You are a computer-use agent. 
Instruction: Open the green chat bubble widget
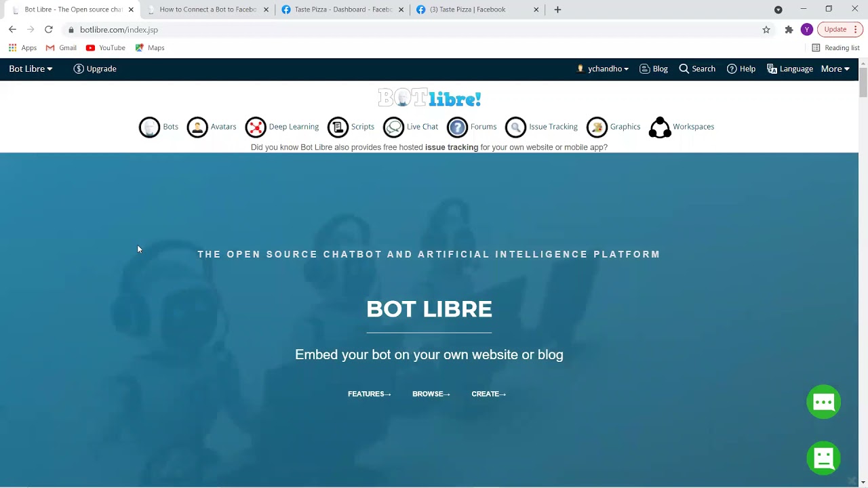(824, 402)
